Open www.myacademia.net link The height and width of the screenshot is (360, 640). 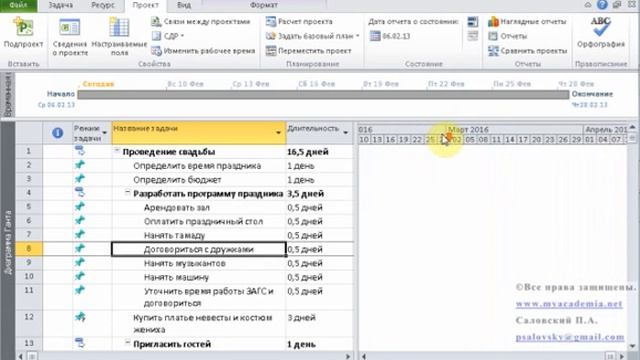coord(569,304)
